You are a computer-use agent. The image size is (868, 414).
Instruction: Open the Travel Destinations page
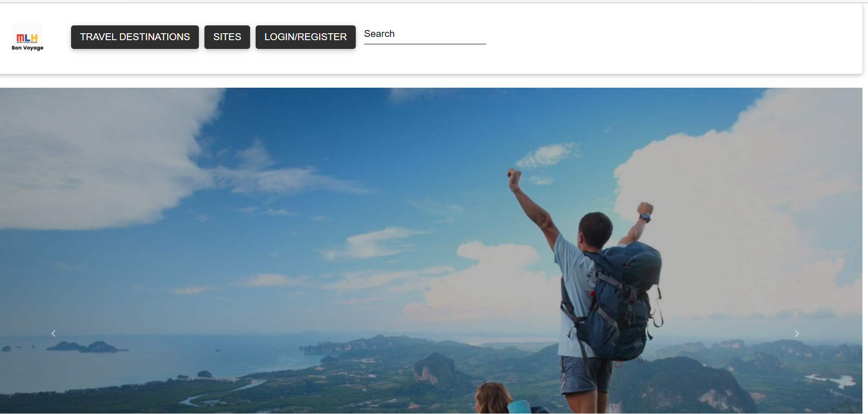(135, 37)
